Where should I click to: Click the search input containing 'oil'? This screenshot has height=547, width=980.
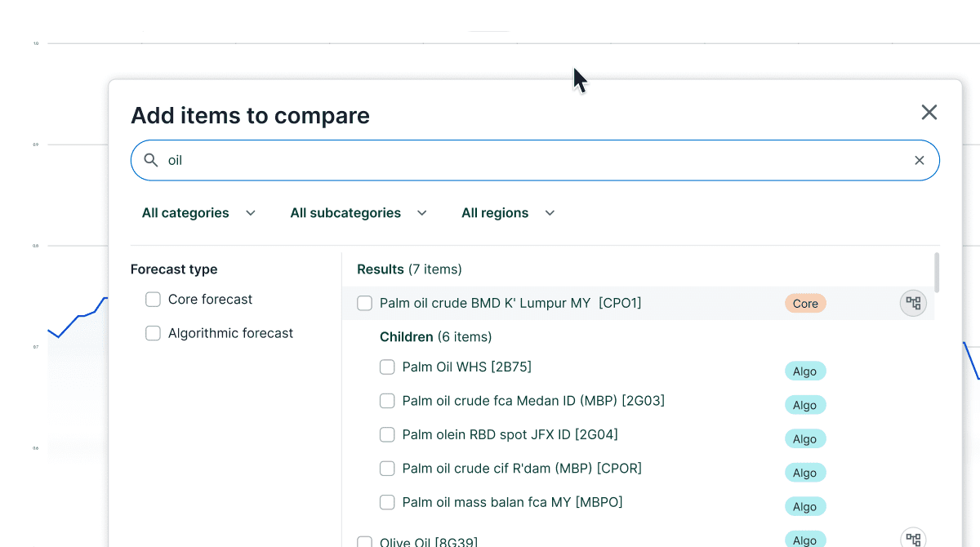point(531,161)
